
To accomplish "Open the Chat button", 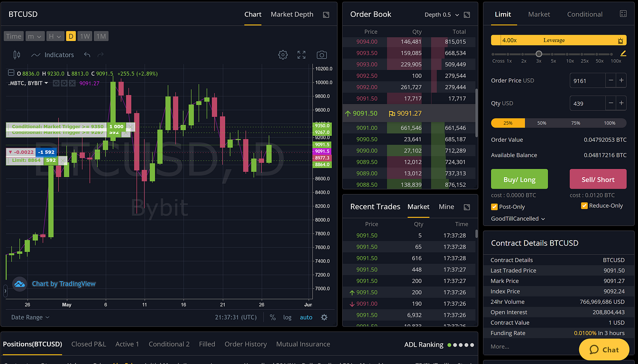I will click(604, 350).
